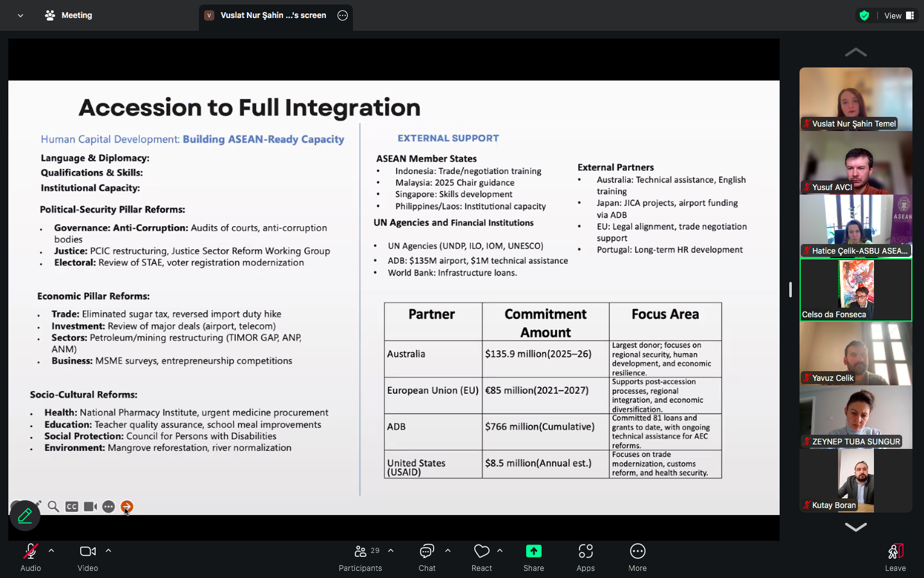The height and width of the screenshot is (578, 924).
Task: Switch to the Meeting tab
Action: [69, 15]
